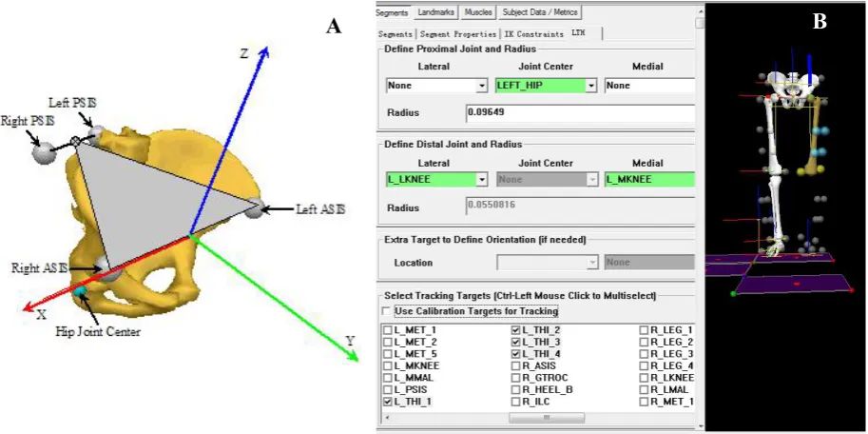
Task: Click the vertical scrollbar thumb of segments panel
Action: (x=701, y=23)
